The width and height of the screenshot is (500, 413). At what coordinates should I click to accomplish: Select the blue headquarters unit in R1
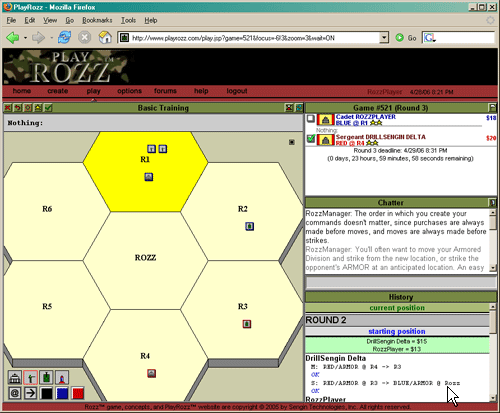(x=149, y=177)
